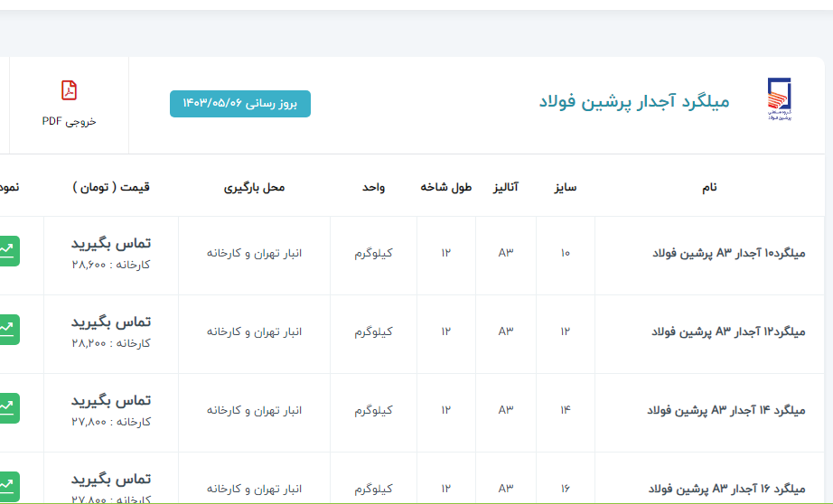Click تماس بگیرید in the size 10 row
The width and height of the screenshot is (833, 504).
(110, 243)
